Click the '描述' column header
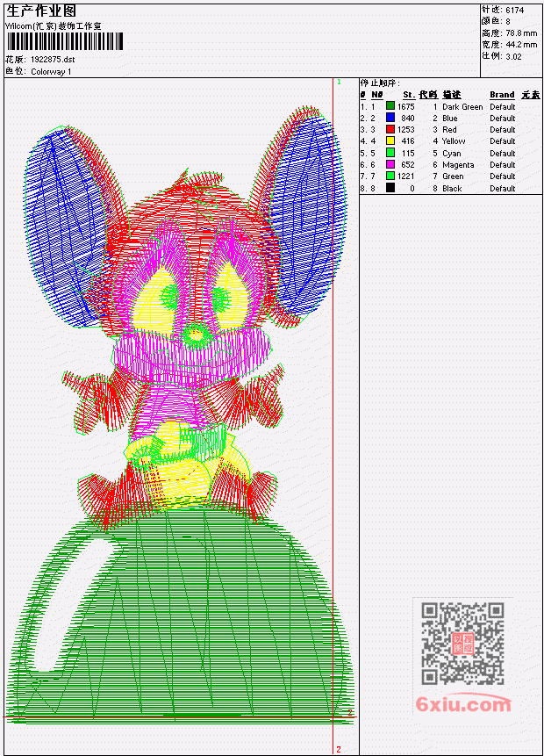Screen dimensions: 544x756 (452, 95)
